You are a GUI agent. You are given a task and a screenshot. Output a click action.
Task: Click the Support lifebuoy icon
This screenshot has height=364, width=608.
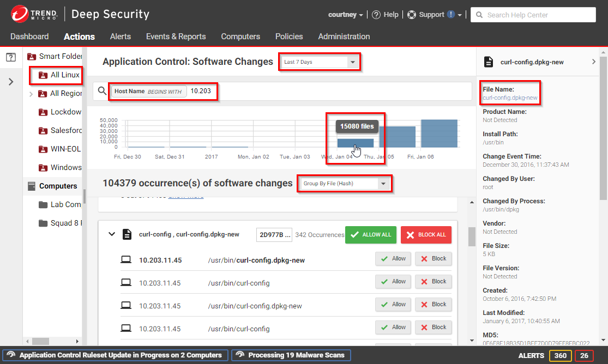click(x=412, y=15)
